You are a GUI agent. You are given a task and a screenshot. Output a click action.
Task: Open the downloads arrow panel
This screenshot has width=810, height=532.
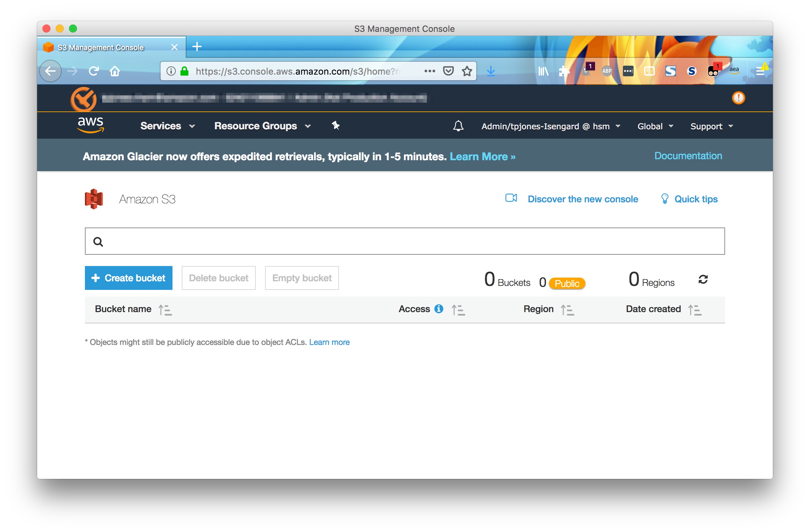(491, 71)
